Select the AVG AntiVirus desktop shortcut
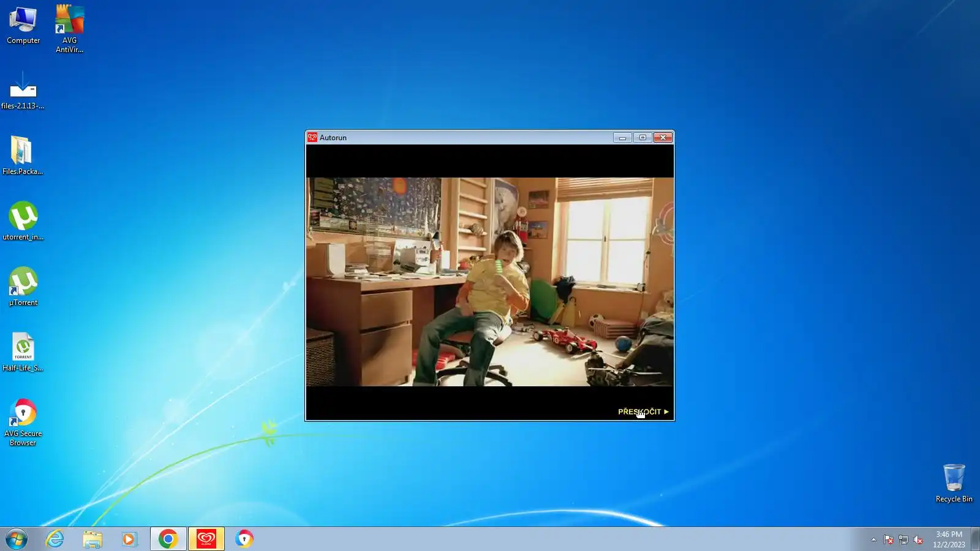This screenshot has height=551, width=980. click(69, 29)
